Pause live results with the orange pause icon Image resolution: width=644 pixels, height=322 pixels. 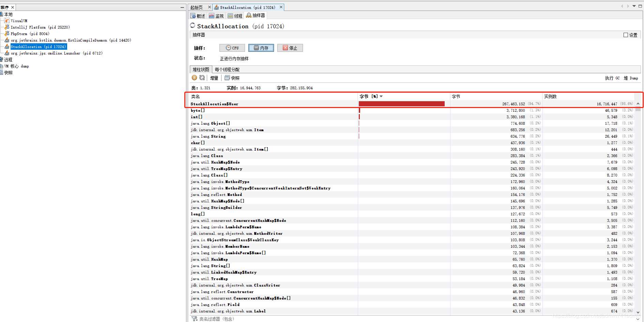coord(194,78)
